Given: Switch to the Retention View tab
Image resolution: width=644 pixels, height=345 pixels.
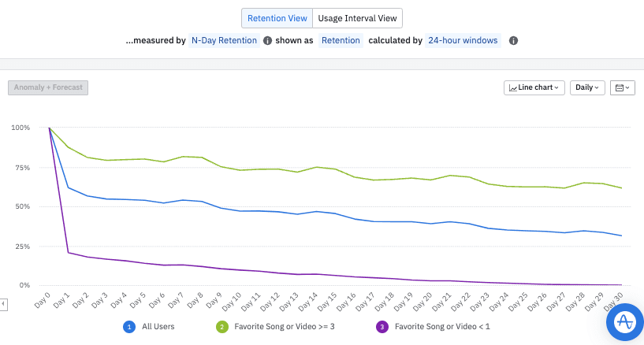Looking at the screenshot, I should click(276, 18).
